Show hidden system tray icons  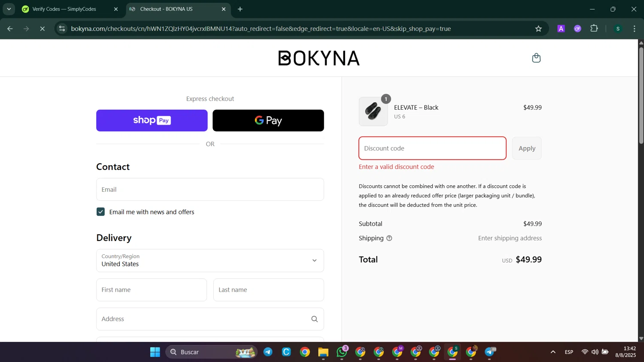[x=553, y=352]
